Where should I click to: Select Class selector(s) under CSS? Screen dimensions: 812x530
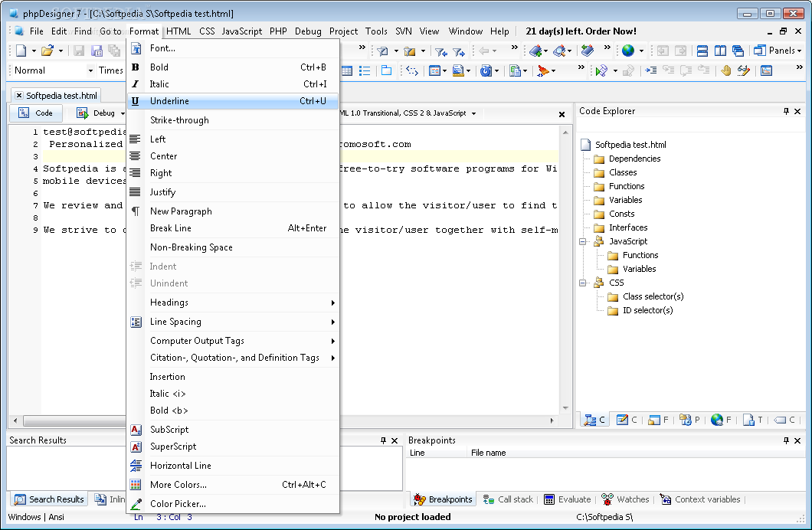point(645,296)
